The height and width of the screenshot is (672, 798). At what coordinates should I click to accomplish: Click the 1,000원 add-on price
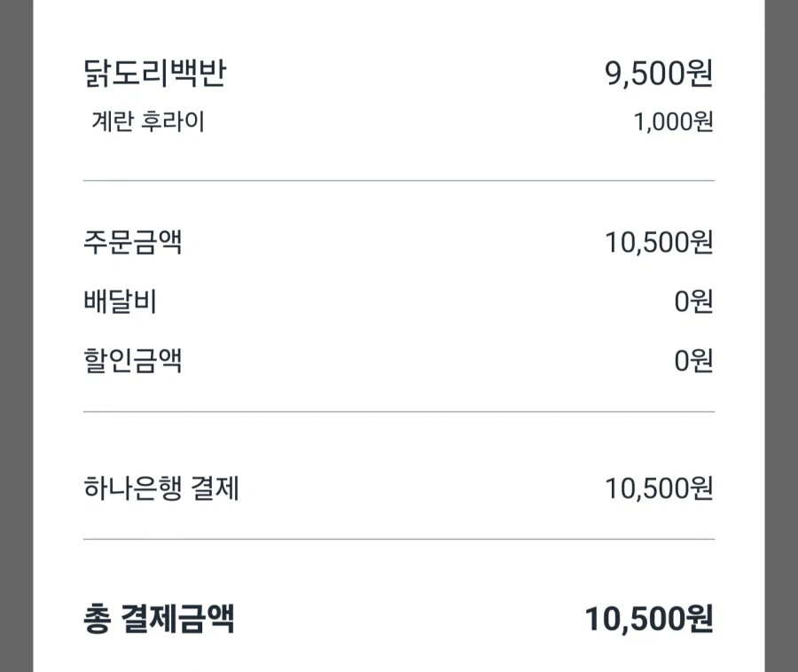(x=673, y=122)
